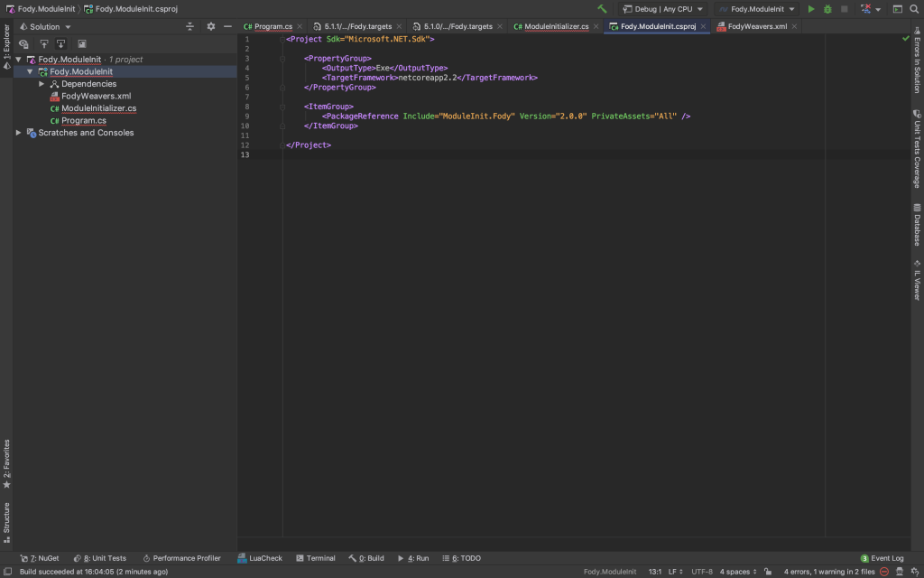The height and width of the screenshot is (578, 924).
Task: Open the IL Viewer side panel
Action: coord(917,280)
